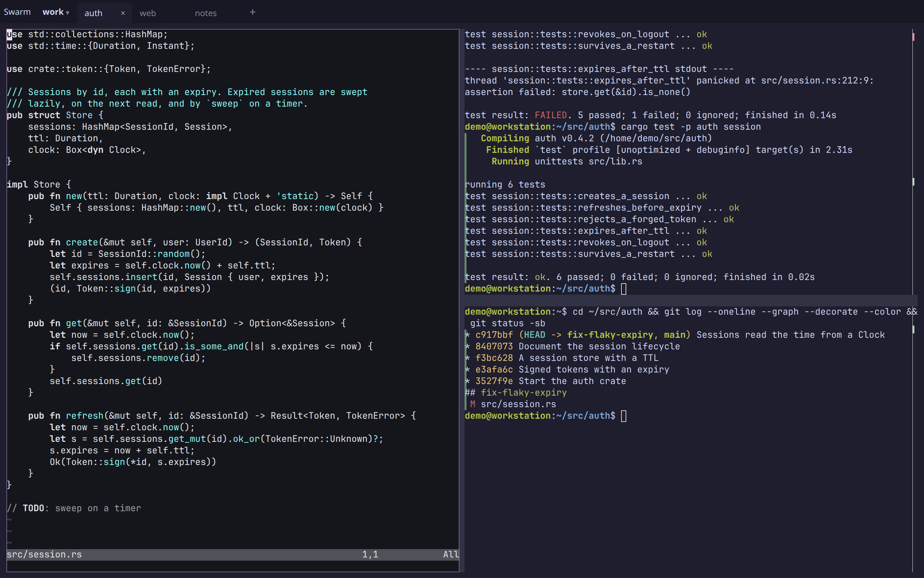Click the 'All' indicator in vim status line
The image size is (924, 578).
click(x=451, y=554)
